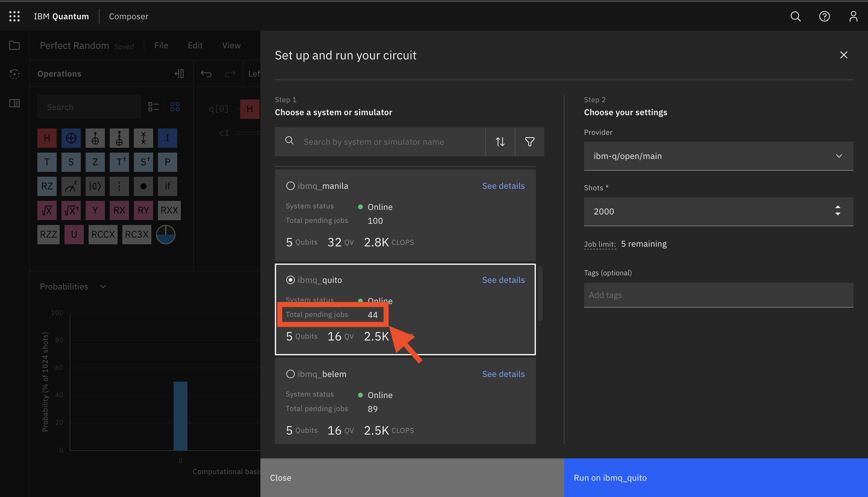
Task: Select the RCCX gate
Action: pyautogui.click(x=103, y=235)
